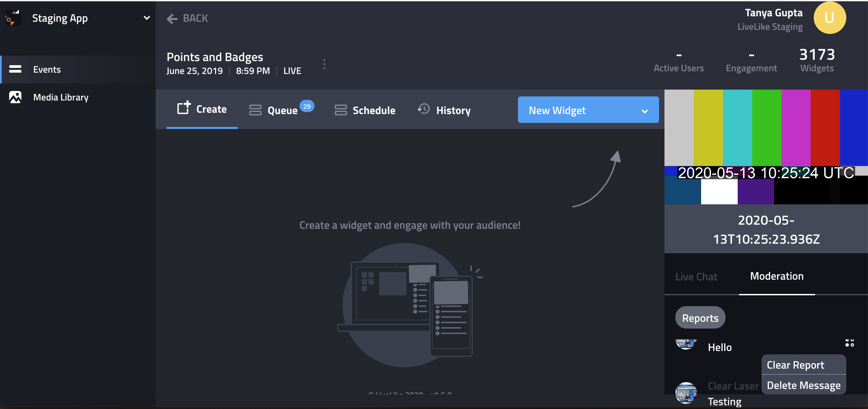Click the Create tab's plus-square icon
The height and width of the screenshot is (409, 868).
point(184,108)
